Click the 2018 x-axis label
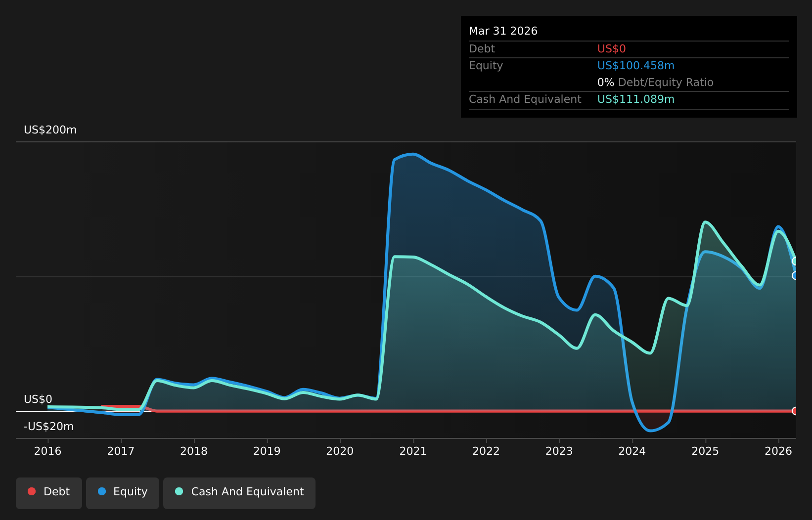 (x=194, y=451)
